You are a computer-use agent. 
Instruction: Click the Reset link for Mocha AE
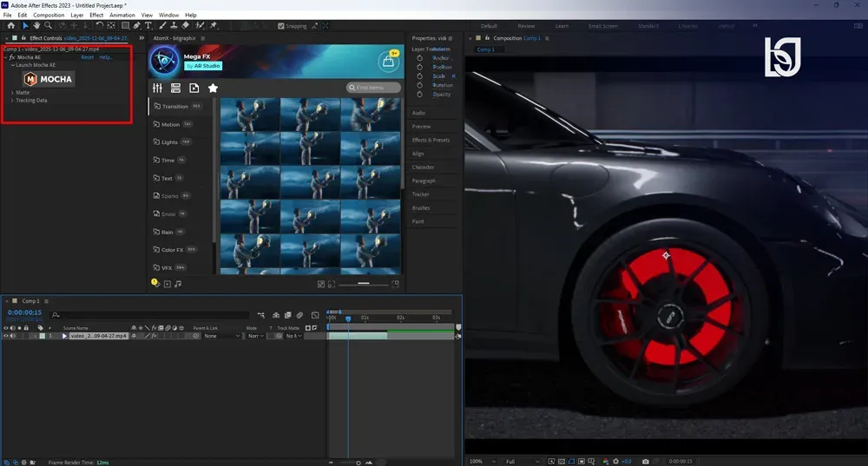tap(88, 57)
